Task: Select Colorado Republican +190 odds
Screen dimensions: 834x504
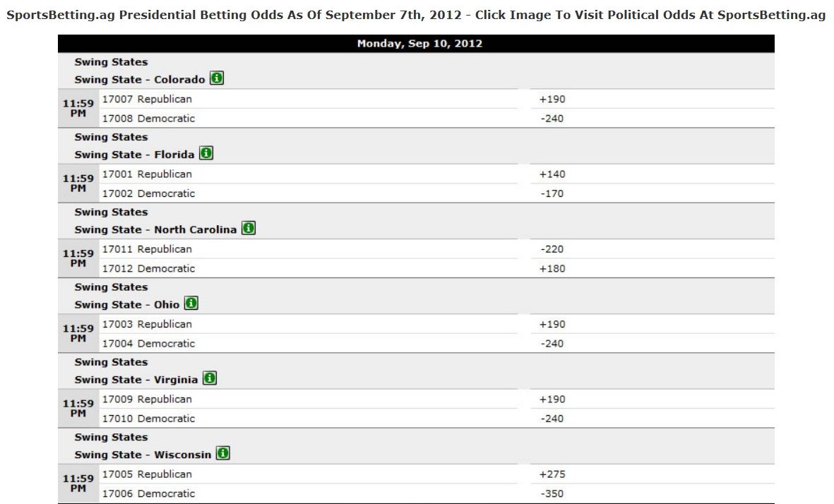Action: click(552, 99)
